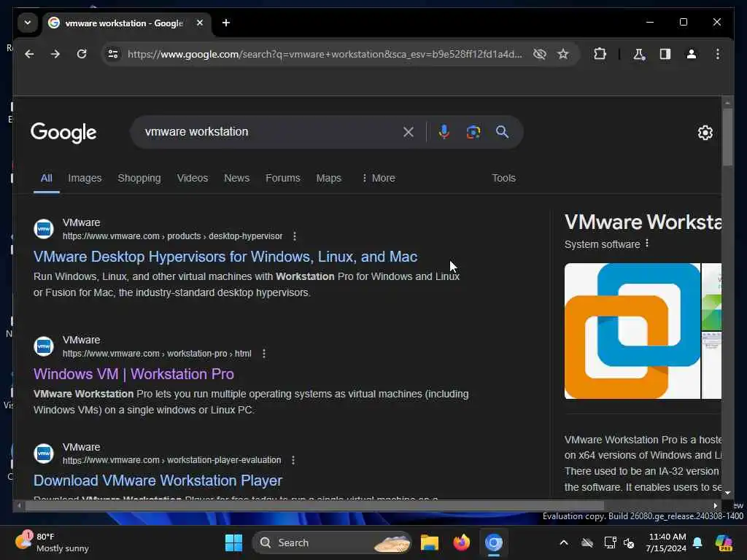This screenshot has height=560, width=747.
Task: Open the taskbar weather widget
Action: [52, 542]
